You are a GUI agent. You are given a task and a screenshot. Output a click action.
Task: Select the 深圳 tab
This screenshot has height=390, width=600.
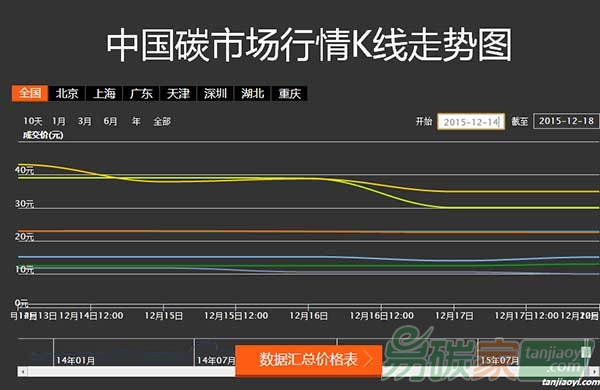point(215,93)
